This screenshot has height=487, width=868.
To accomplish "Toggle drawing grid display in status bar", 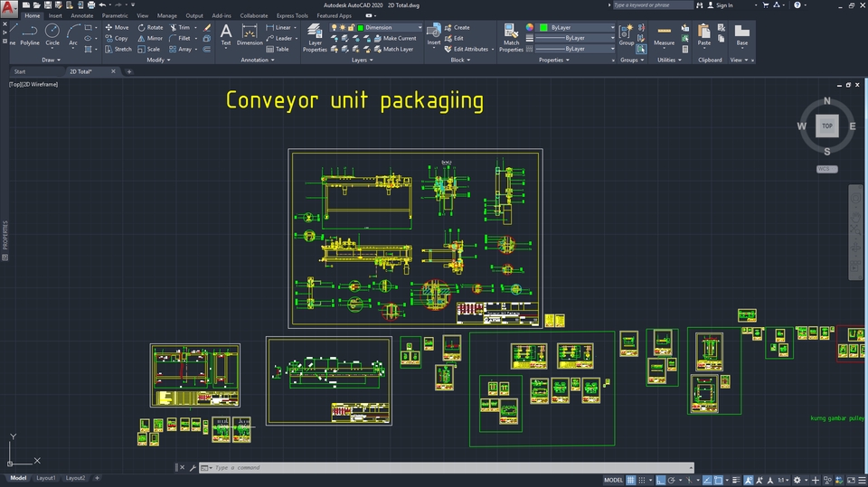I will pyautogui.click(x=630, y=480).
